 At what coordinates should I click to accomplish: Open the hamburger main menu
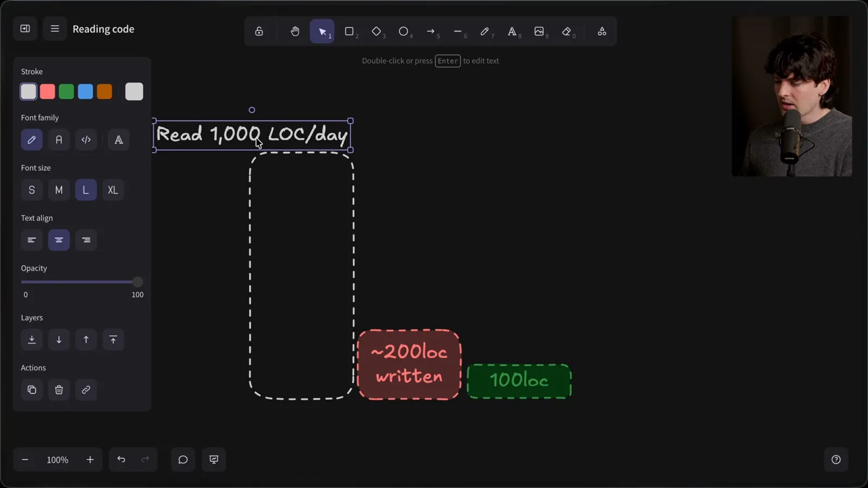pos(55,29)
